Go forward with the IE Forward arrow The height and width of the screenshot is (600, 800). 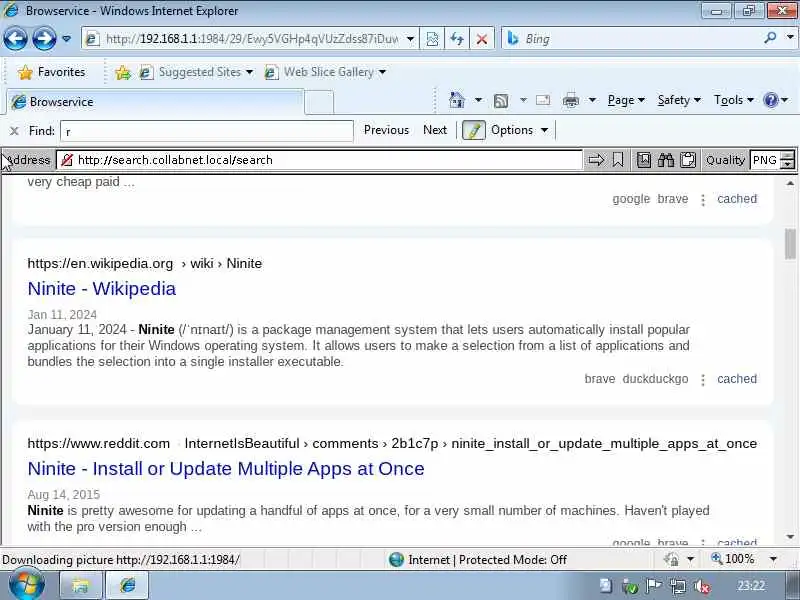[x=44, y=38]
